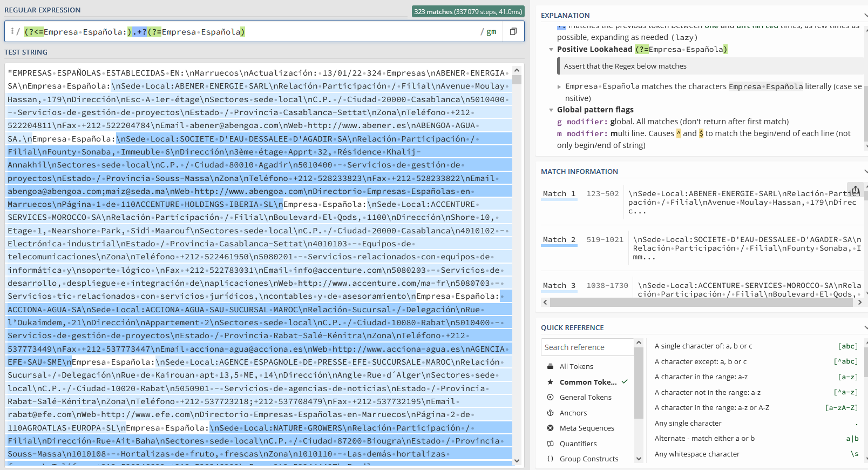Click the REGULAR EXPRESSION heading
868x470 pixels.
(x=42, y=10)
